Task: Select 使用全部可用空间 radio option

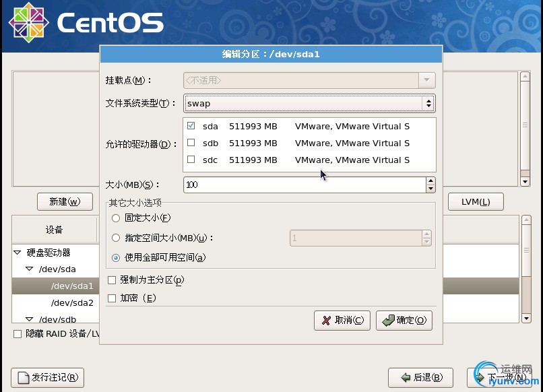Action: pos(116,258)
